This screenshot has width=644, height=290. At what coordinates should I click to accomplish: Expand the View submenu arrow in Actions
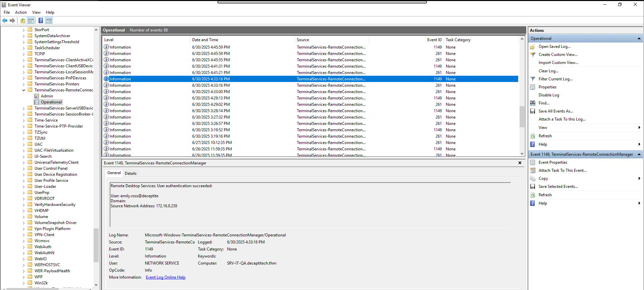coord(639,128)
